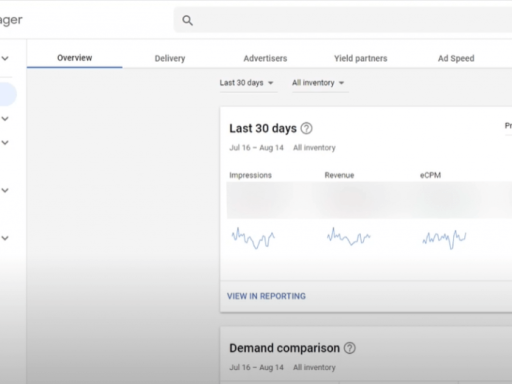Viewport: 512px width, 384px height.
Task: Click the Impressions sparkline chart
Action: tap(253, 238)
